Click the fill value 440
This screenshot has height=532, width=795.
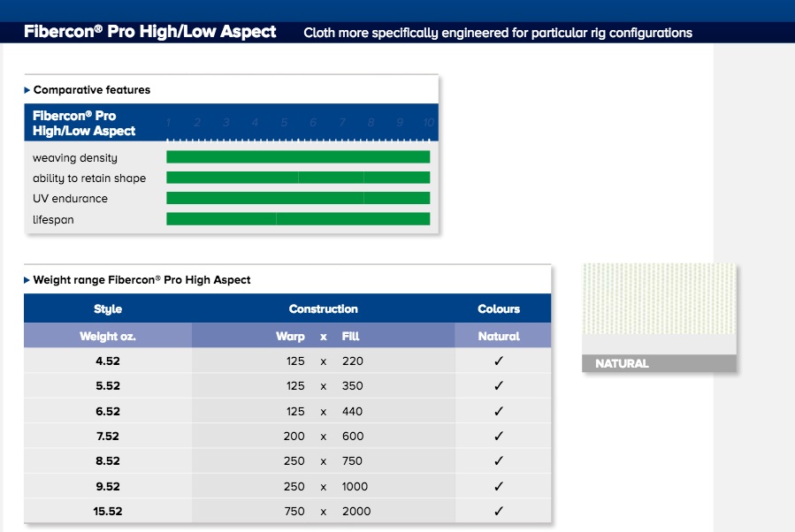tap(352, 411)
